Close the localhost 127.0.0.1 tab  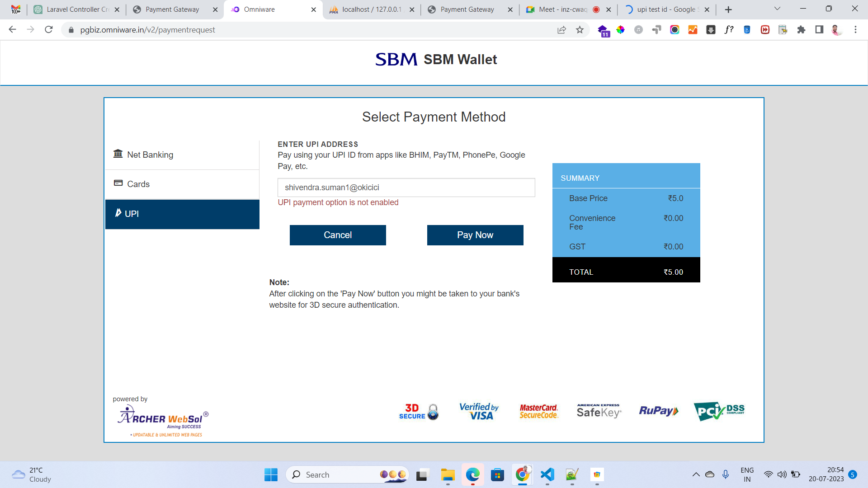tap(412, 9)
